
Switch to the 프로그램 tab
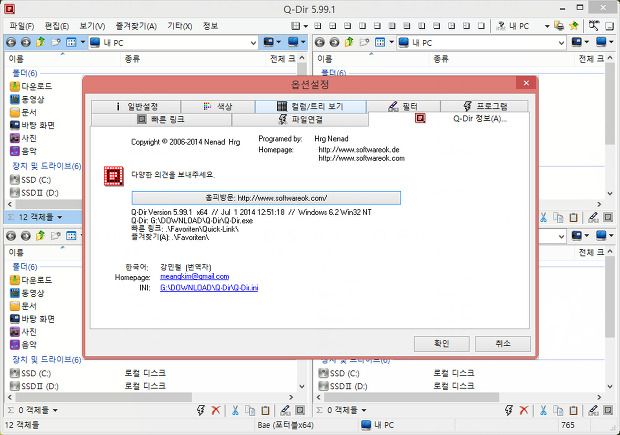coord(484,106)
